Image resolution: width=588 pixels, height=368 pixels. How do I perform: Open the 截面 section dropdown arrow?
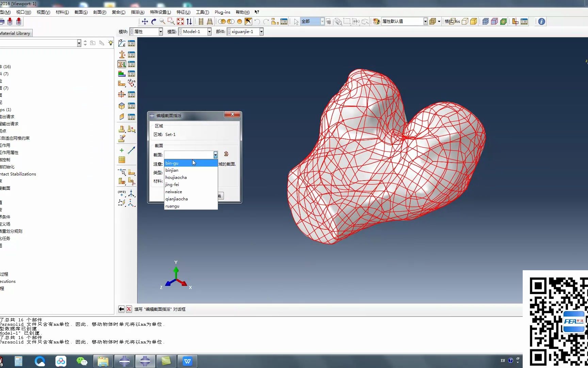pos(215,155)
